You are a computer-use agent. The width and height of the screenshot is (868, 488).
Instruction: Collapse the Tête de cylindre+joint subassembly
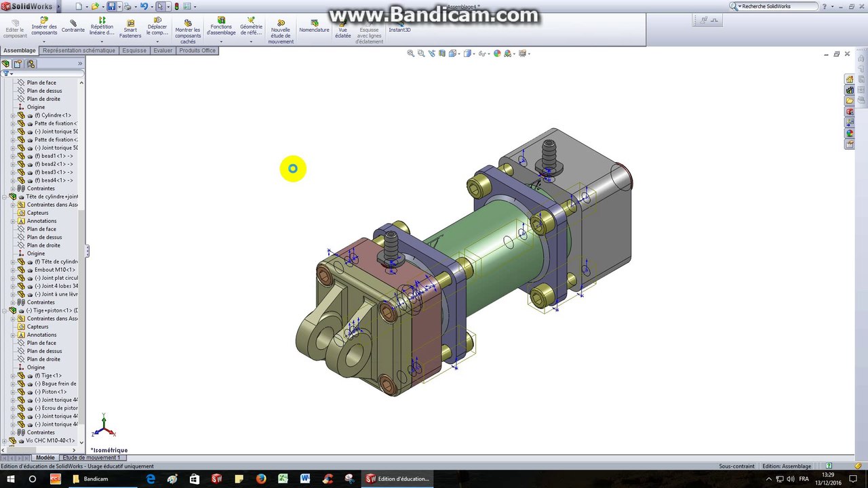tap(5, 197)
